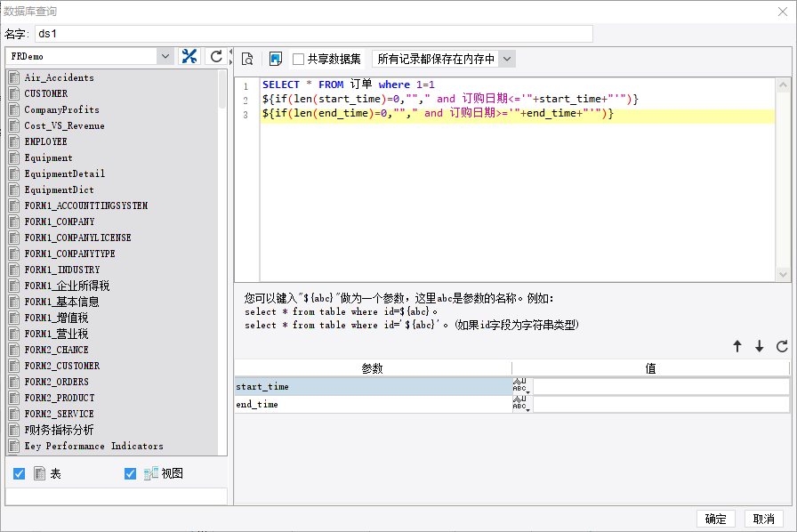Screen dimensions: 797x532
Task: Select table FORM2_CUSTOMER
Action: pos(62,366)
